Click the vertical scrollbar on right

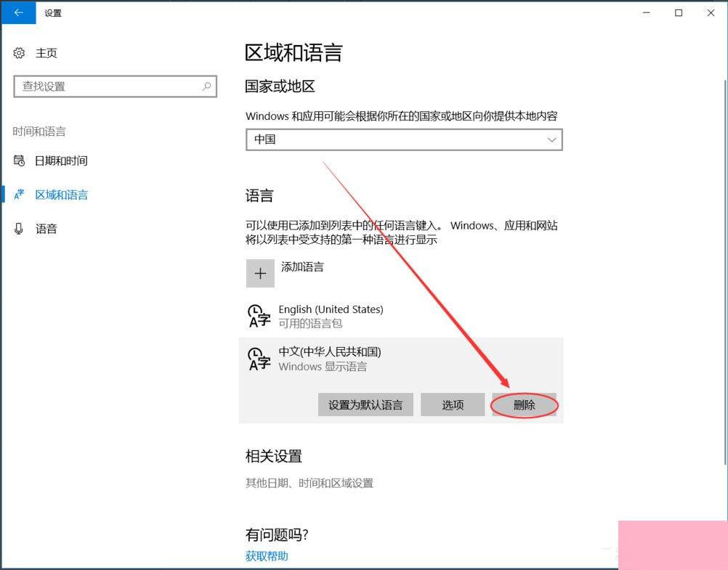coord(725,272)
